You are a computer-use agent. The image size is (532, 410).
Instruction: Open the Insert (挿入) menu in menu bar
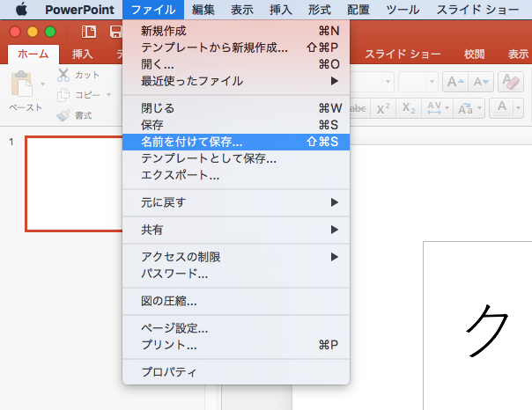281,10
